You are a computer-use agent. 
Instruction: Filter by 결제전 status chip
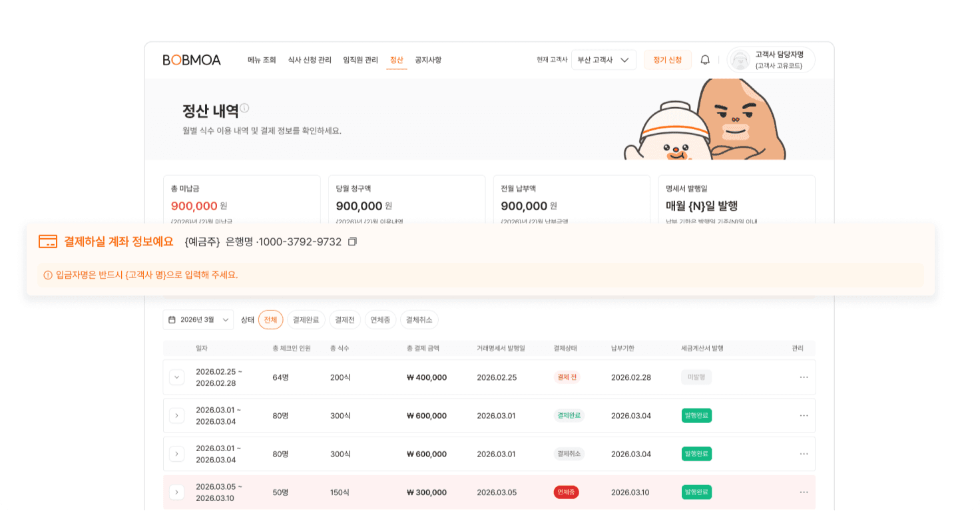tap(345, 319)
